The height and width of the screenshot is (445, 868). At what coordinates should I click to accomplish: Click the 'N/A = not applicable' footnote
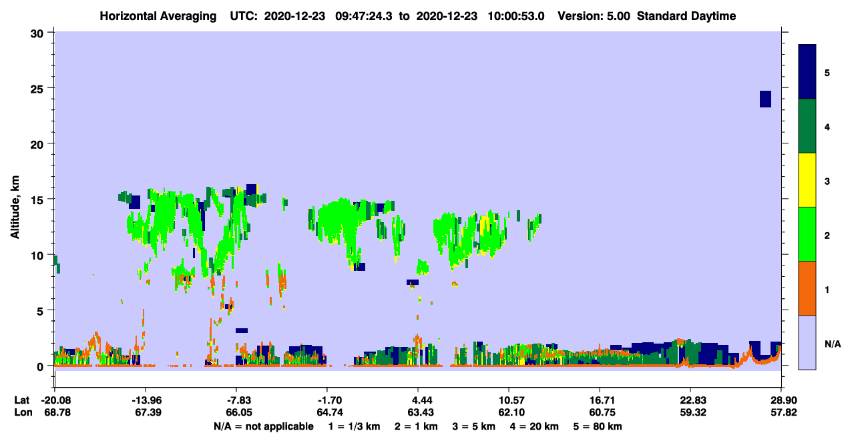point(263,426)
